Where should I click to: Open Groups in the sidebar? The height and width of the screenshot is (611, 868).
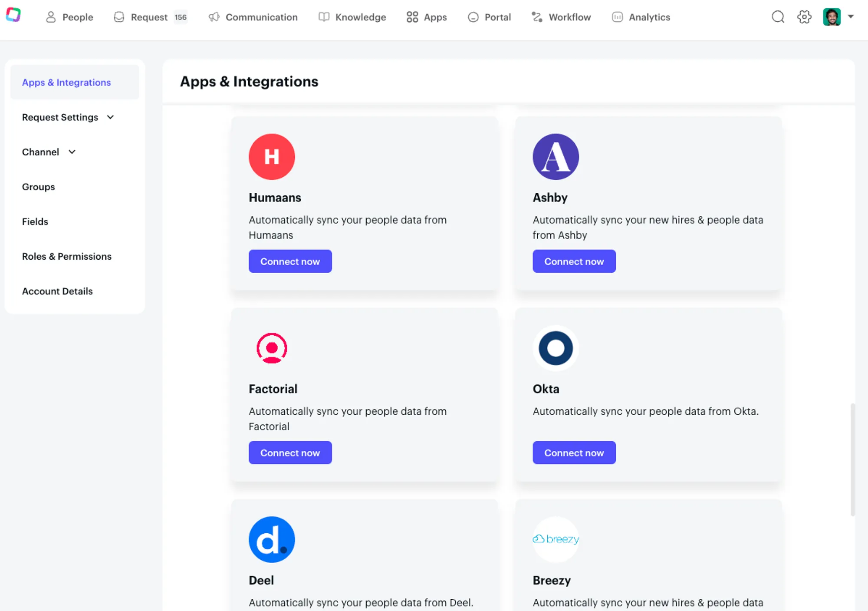pyautogui.click(x=39, y=187)
